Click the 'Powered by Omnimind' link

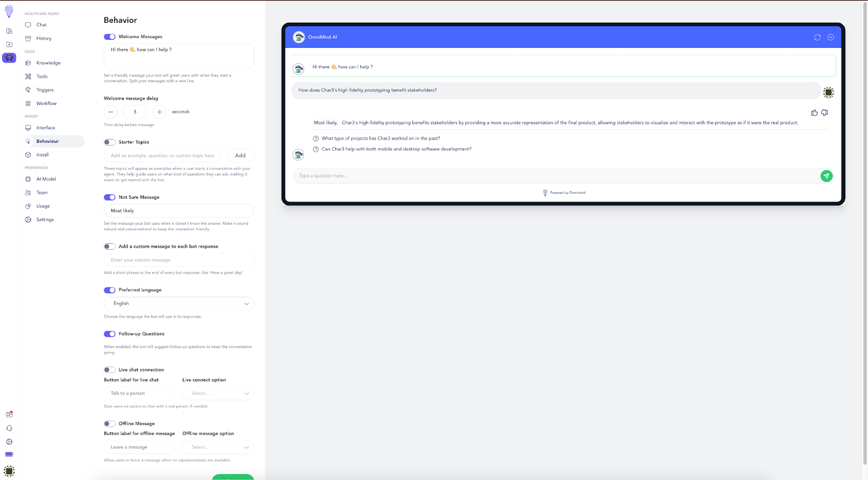pyautogui.click(x=564, y=193)
